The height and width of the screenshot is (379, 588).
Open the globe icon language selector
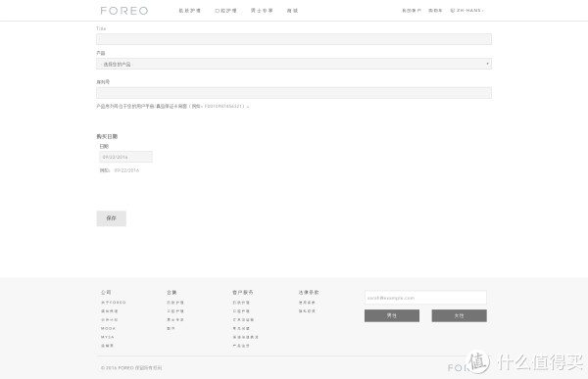tap(452, 11)
